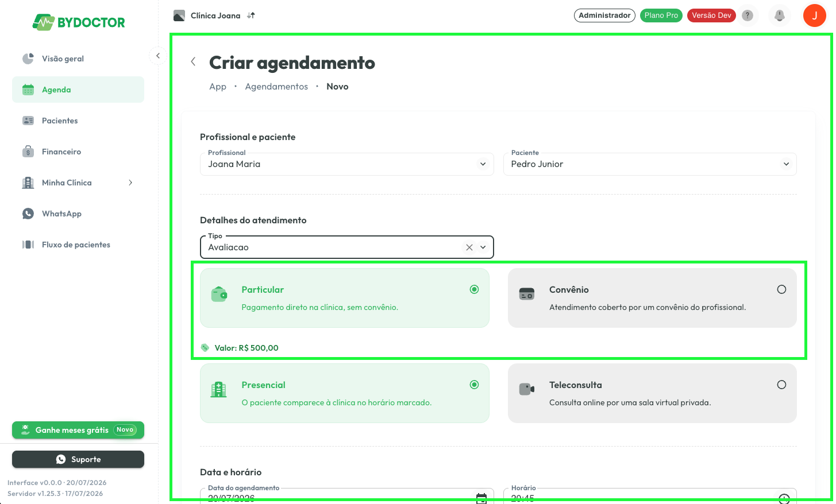Click Ganhe meses grátis button
This screenshot has width=836, height=504.
pos(78,430)
